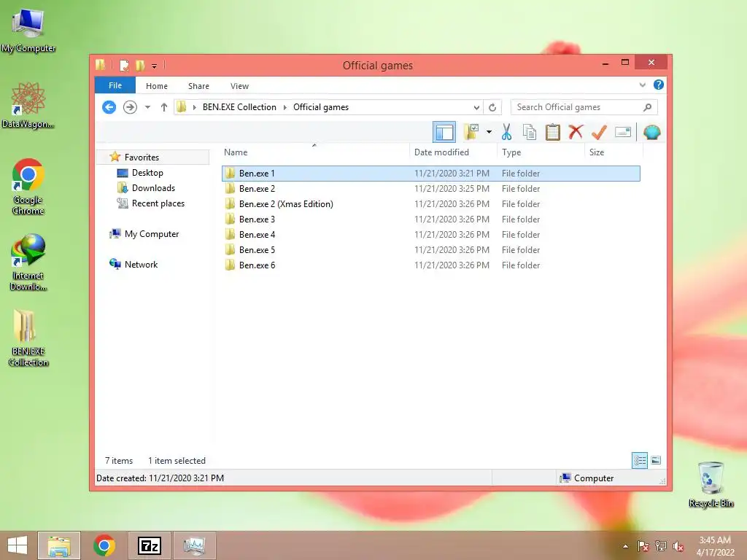Expand the ribbon with the chevron
Screen dimensions: 747x560
pos(642,85)
